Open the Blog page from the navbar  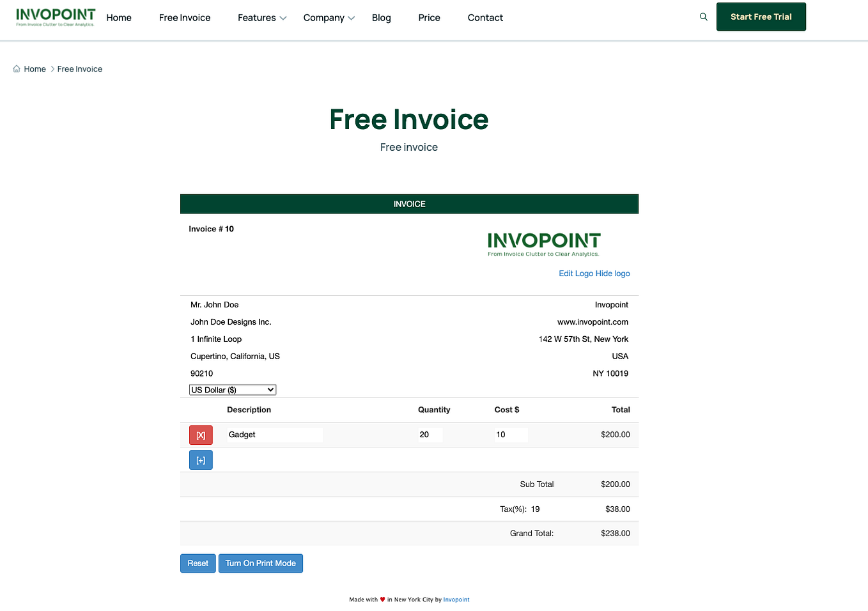click(381, 17)
